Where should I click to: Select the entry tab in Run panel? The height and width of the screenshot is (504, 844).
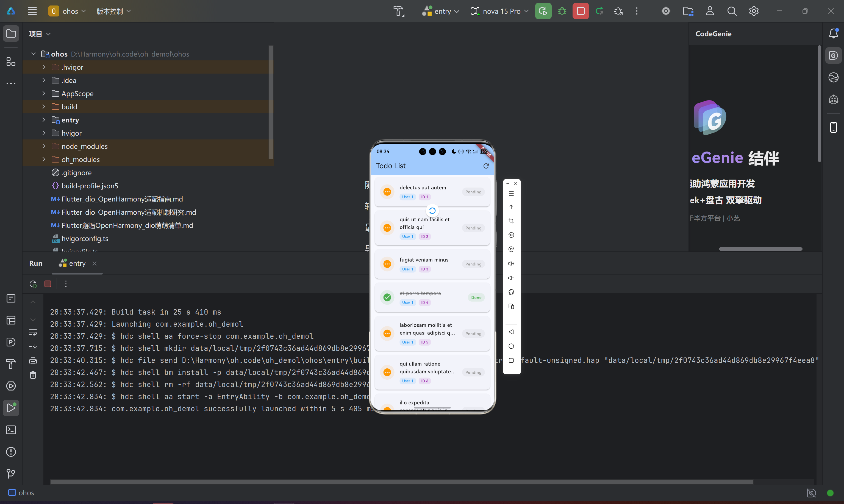[77, 263]
